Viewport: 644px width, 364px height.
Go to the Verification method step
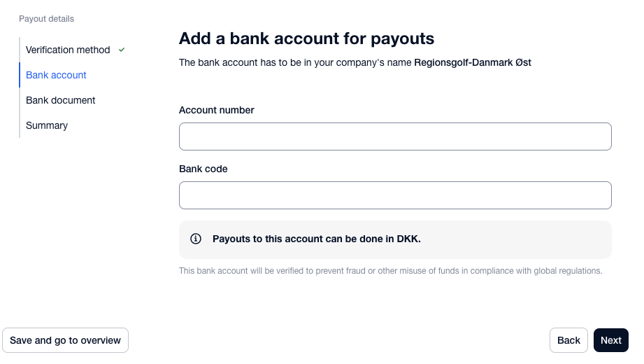click(68, 50)
